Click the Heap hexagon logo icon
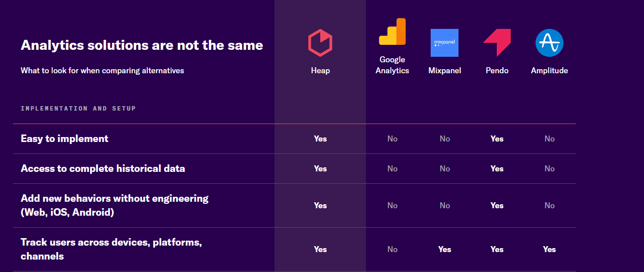This screenshot has height=272, width=644. pos(320,43)
